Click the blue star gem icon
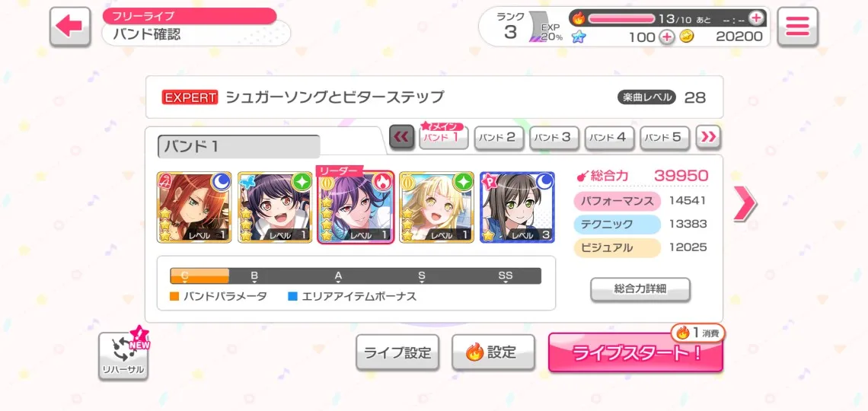The width and height of the screenshot is (868, 411). [x=577, y=37]
